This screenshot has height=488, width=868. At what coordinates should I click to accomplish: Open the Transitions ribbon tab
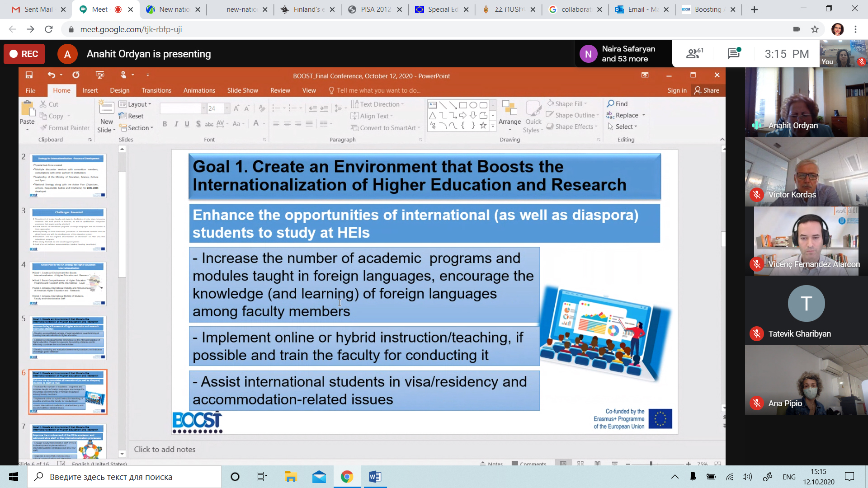pyautogui.click(x=156, y=90)
